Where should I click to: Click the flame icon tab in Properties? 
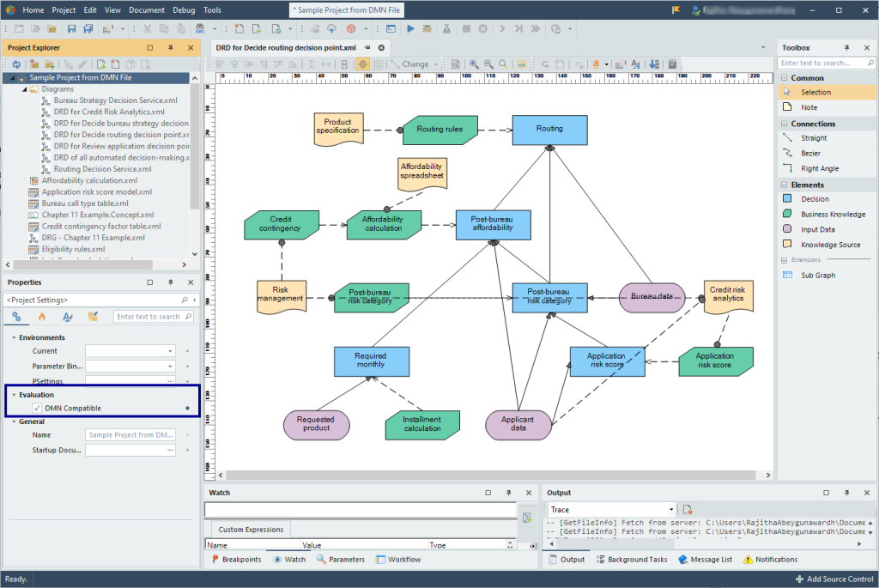[42, 317]
